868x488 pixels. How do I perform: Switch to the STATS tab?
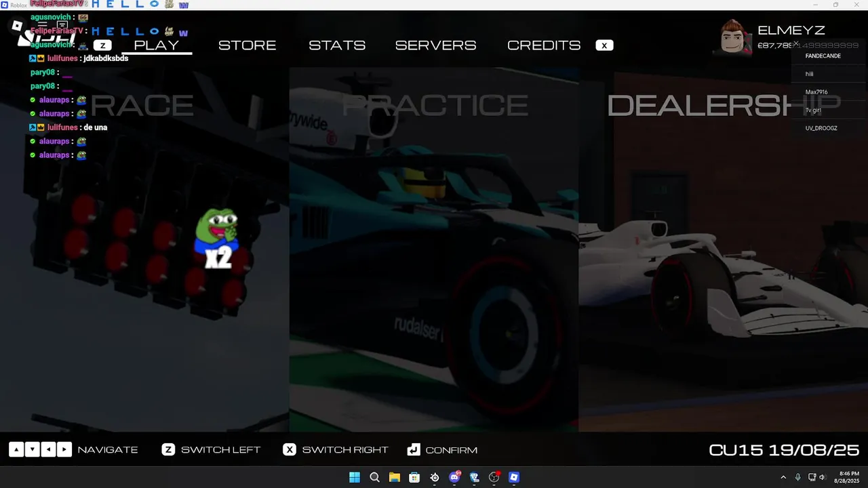337,45
